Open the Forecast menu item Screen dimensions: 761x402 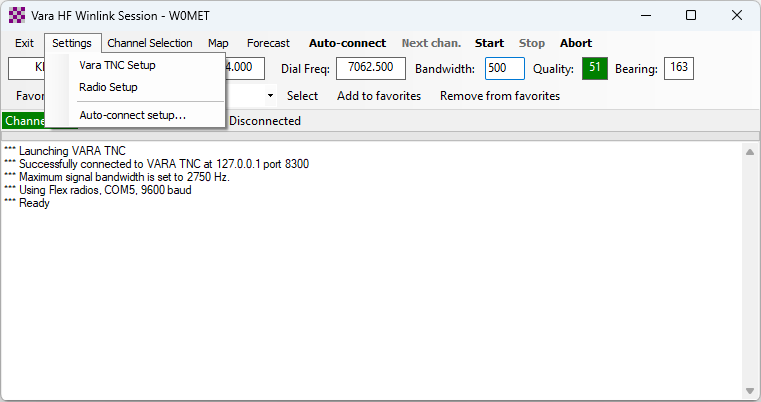pyautogui.click(x=268, y=43)
